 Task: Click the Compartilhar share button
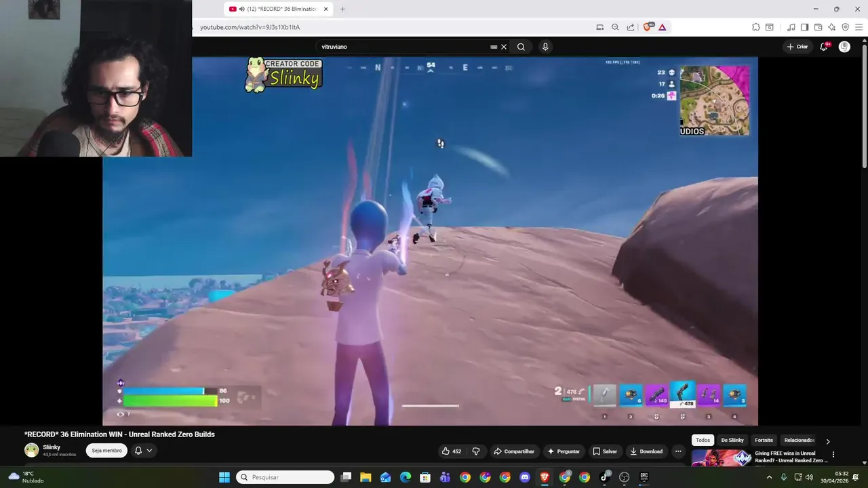point(514,451)
